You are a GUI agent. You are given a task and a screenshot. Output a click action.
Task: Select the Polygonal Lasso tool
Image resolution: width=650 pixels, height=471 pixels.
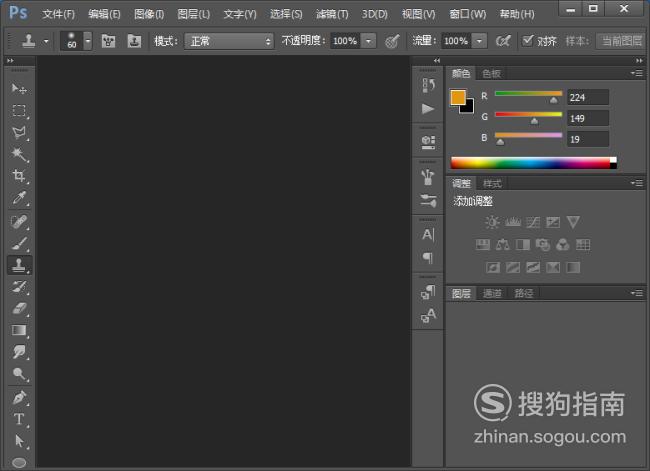tap(19, 132)
